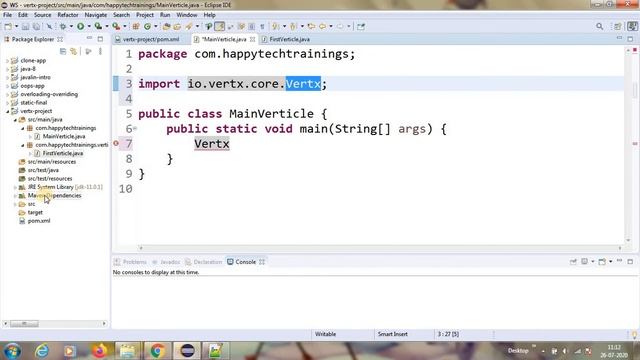Click the Run green play toolbar icon

click(x=80, y=27)
